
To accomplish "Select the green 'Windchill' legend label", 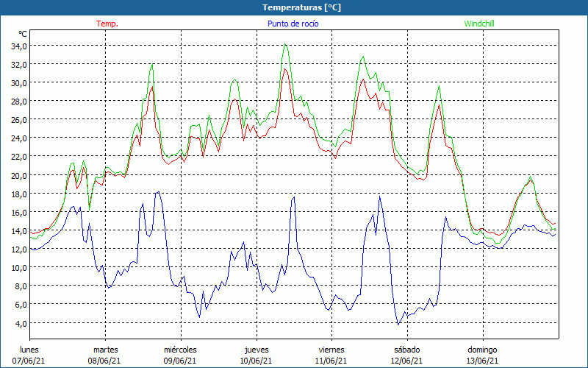I will pyautogui.click(x=479, y=24).
